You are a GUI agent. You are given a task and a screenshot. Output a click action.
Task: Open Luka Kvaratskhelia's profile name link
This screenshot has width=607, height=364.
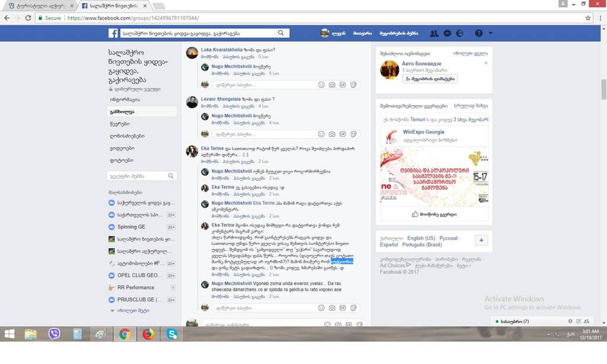pos(222,50)
